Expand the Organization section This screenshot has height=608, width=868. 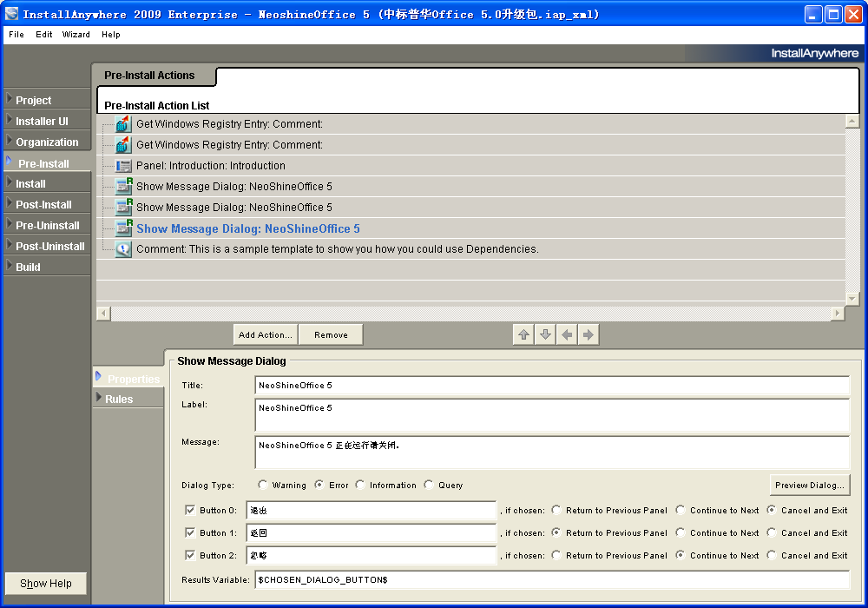[47, 142]
